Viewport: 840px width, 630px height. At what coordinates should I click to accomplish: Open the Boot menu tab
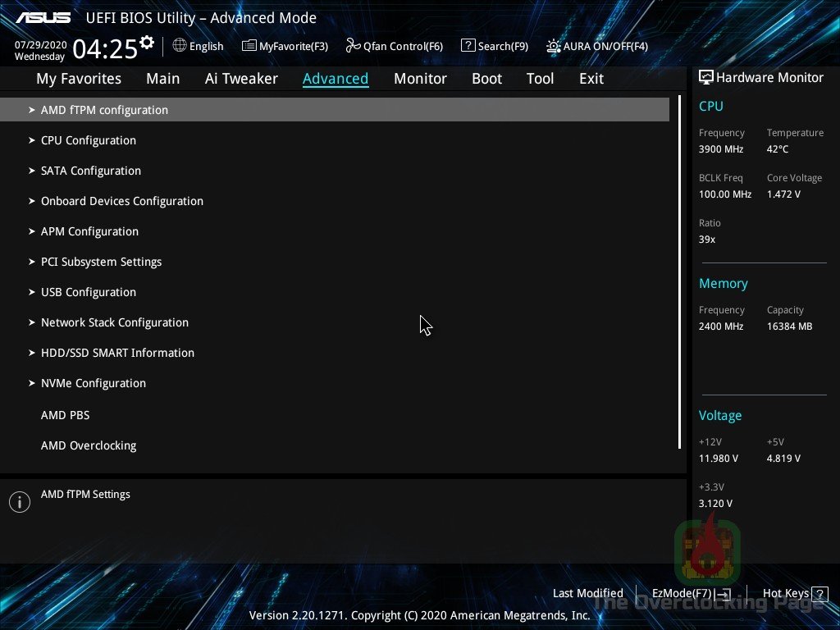(486, 78)
